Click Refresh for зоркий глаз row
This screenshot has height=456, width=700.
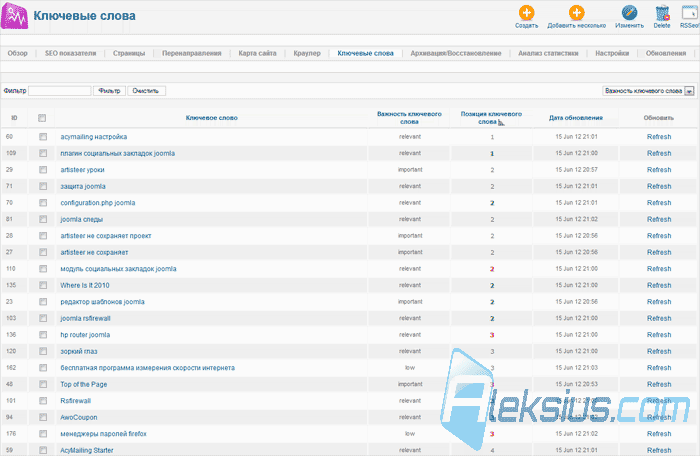click(659, 351)
